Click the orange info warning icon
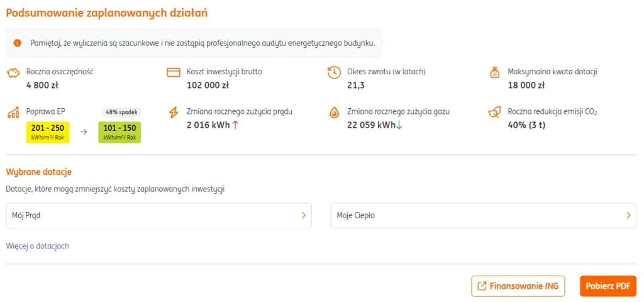Screen dimensions: 644x302 18,43
